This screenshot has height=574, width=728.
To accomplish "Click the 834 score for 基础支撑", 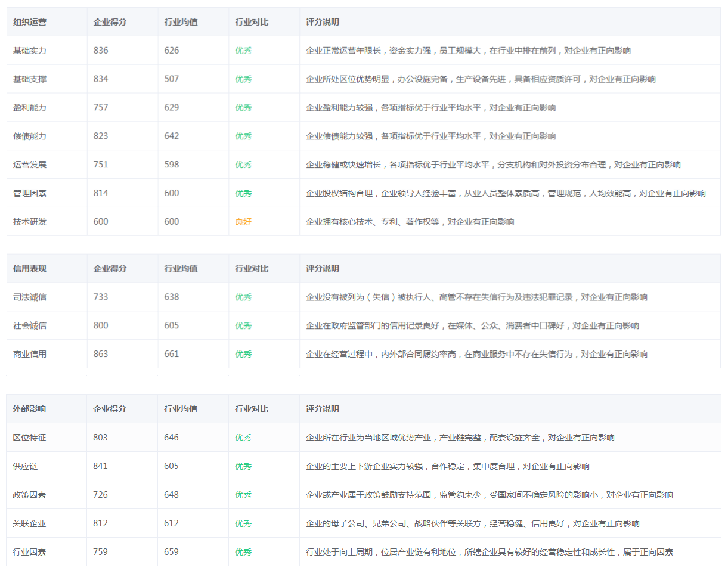I will coord(101,79).
